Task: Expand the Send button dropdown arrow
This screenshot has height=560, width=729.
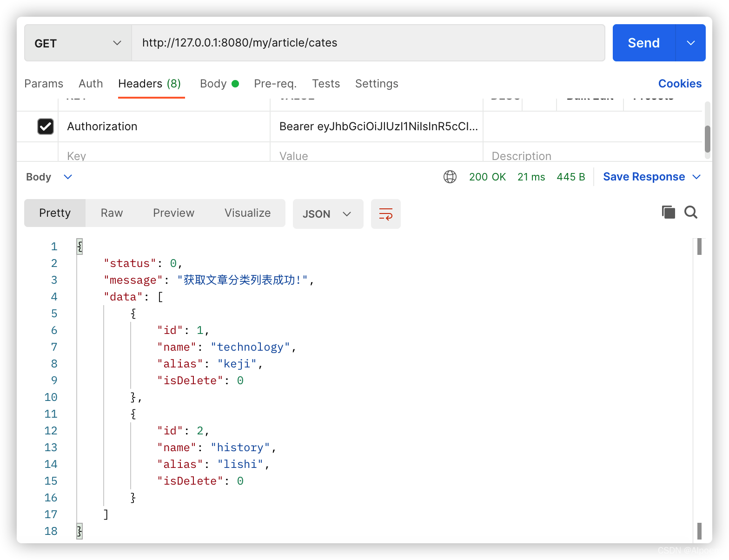Action: click(691, 43)
